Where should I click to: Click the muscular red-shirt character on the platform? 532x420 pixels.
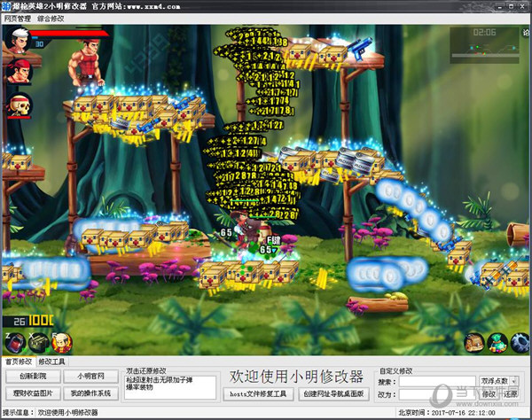point(87,62)
